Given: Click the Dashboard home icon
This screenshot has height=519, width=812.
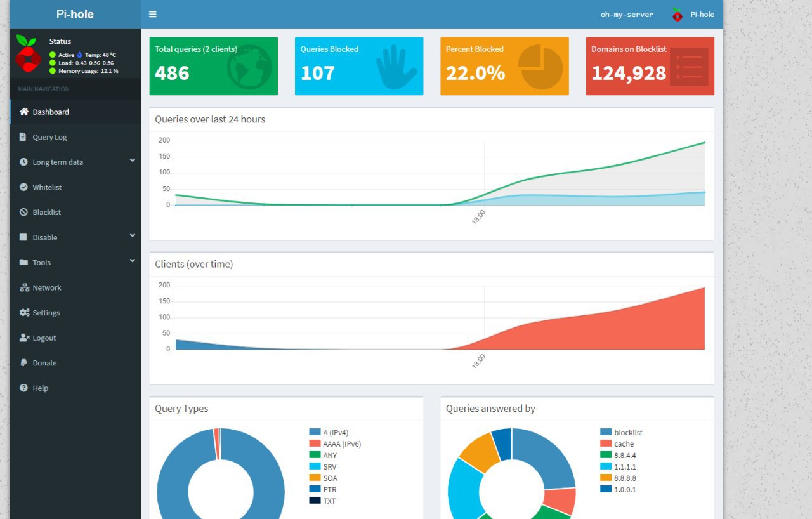Looking at the screenshot, I should click(24, 112).
